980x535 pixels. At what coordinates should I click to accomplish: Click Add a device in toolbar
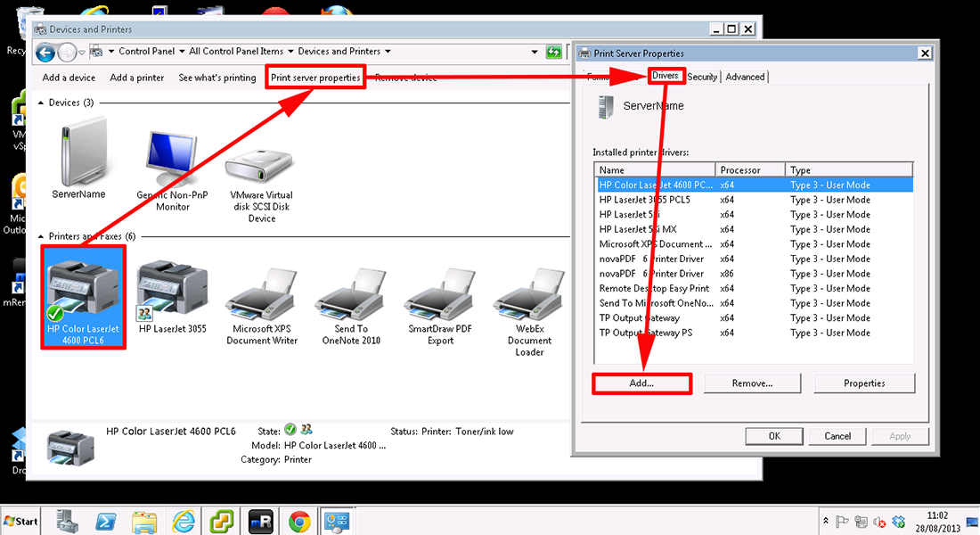coord(69,78)
